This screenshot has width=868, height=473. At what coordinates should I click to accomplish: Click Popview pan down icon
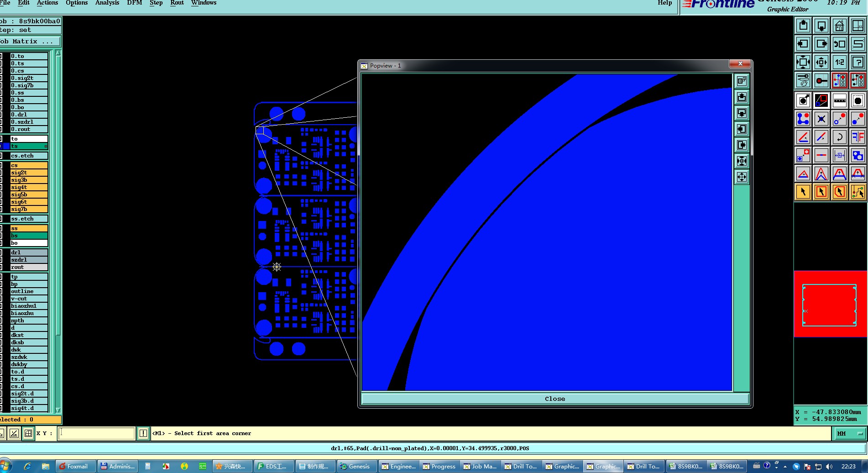click(742, 113)
